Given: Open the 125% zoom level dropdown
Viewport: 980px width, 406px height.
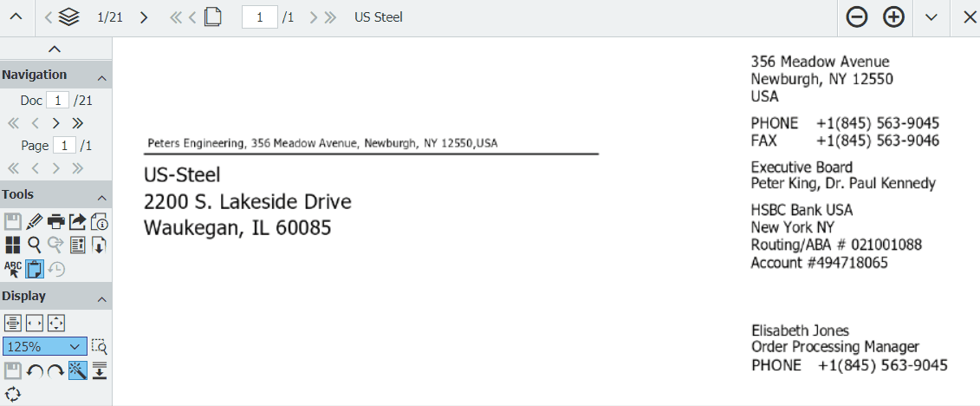Looking at the screenshot, I should (x=45, y=347).
